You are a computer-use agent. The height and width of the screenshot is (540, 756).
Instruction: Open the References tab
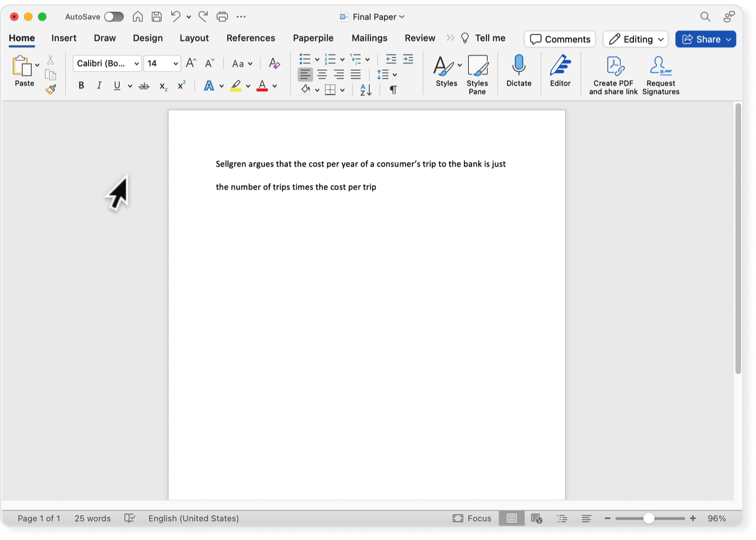click(251, 38)
